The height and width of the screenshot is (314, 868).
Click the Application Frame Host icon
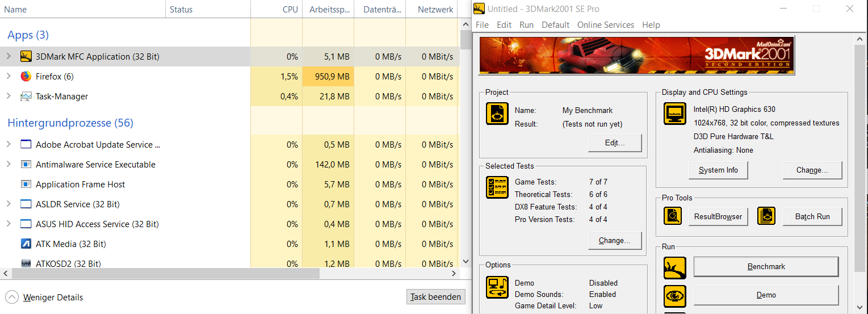coord(26,184)
